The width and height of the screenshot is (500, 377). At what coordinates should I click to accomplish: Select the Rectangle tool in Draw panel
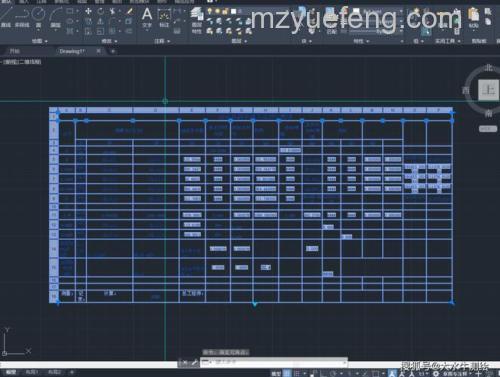[70, 11]
